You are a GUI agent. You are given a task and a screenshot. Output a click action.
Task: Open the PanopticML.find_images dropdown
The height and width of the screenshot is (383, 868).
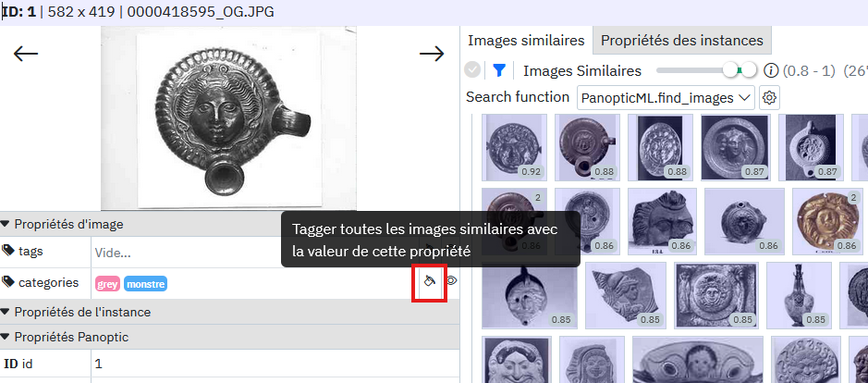coord(666,98)
